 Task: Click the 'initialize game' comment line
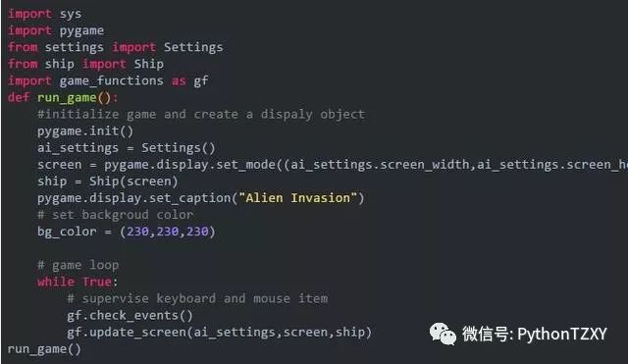[201, 115]
